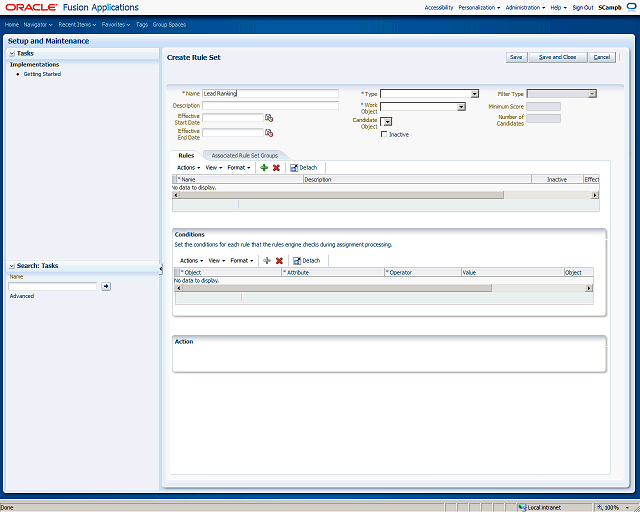Delete rule with the Rules red X icon
Viewport: 640px width, 512px height.
click(276, 168)
